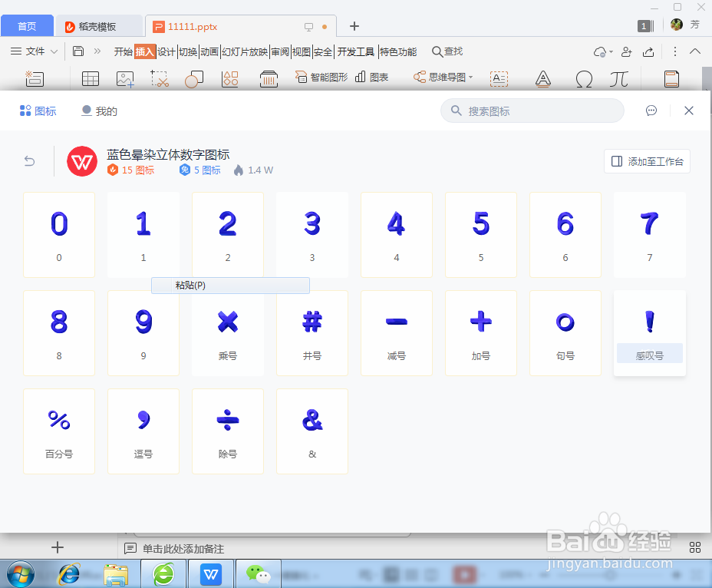712x588 pixels.
Task: Click the text box icon
Action: [x=499, y=78]
